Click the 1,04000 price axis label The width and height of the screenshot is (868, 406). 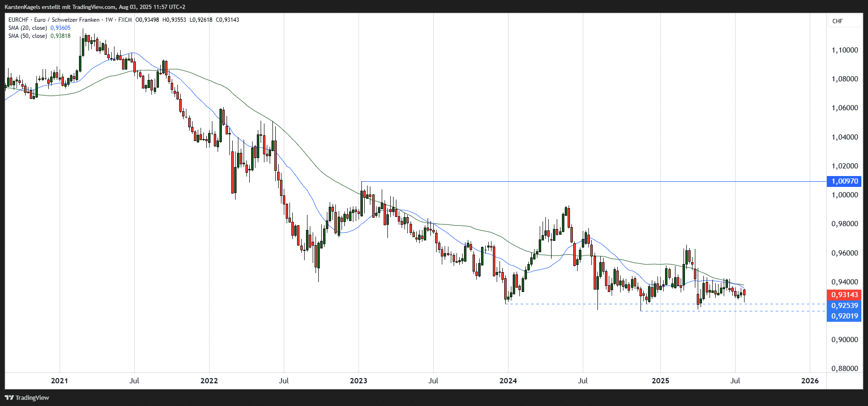coord(845,137)
